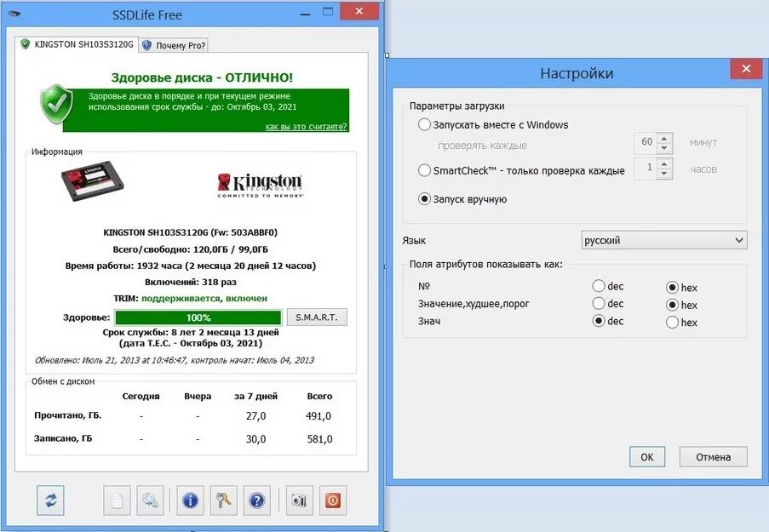Click the SSDLife title bar app icon
Image resolution: width=769 pixels, height=532 pixels.
click(x=14, y=14)
